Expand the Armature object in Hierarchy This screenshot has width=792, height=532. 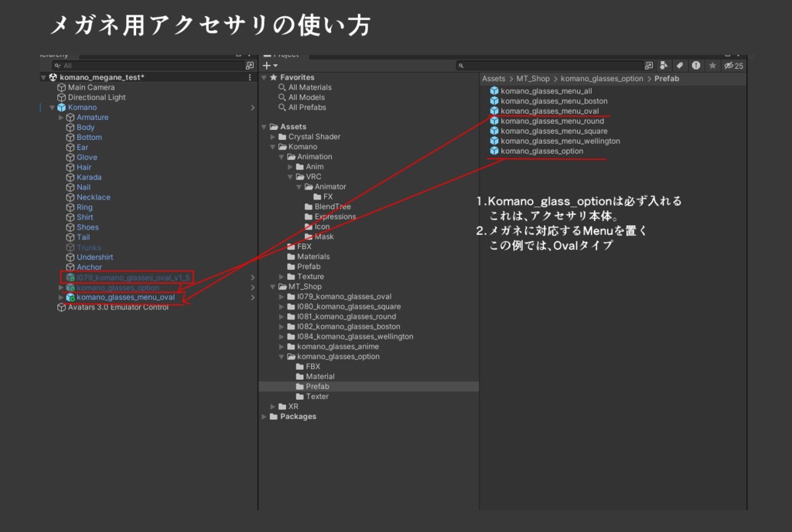(x=60, y=117)
